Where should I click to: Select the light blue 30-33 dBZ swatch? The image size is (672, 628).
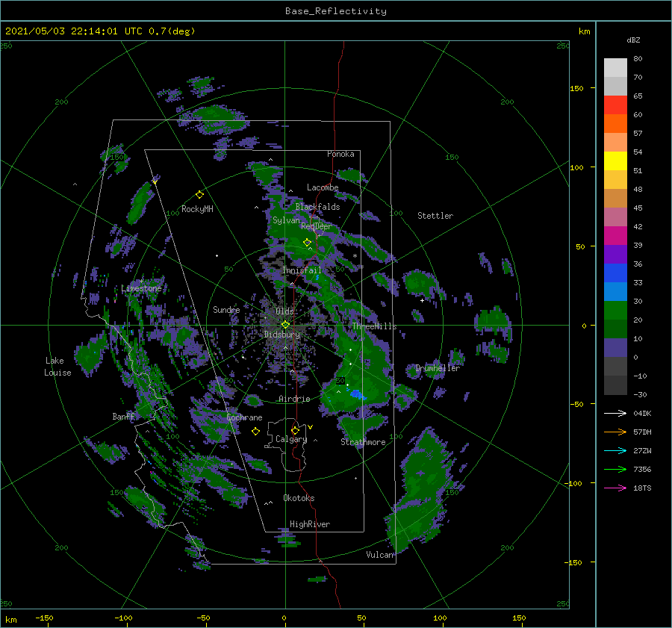[x=615, y=291]
